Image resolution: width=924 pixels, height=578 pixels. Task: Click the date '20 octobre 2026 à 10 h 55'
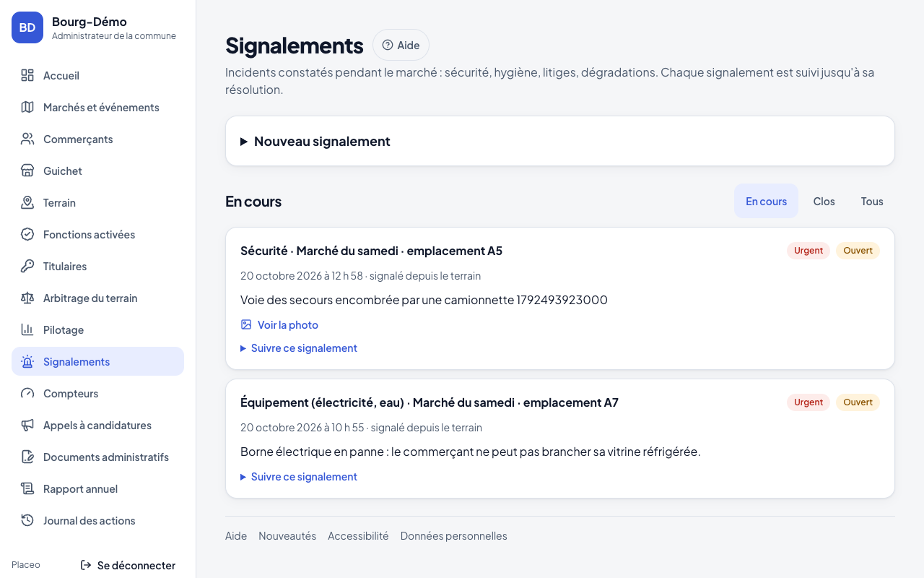[x=302, y=428]
